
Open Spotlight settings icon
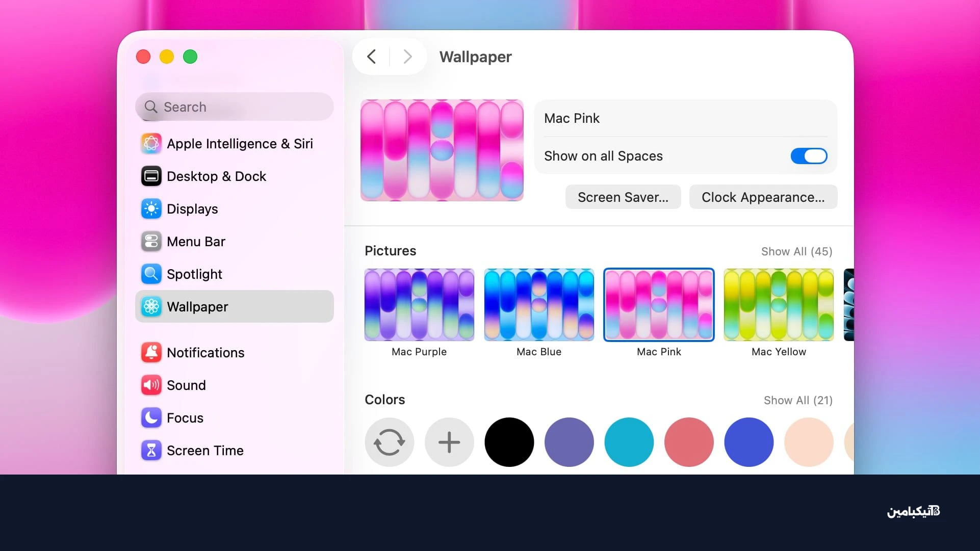point(151,274)
